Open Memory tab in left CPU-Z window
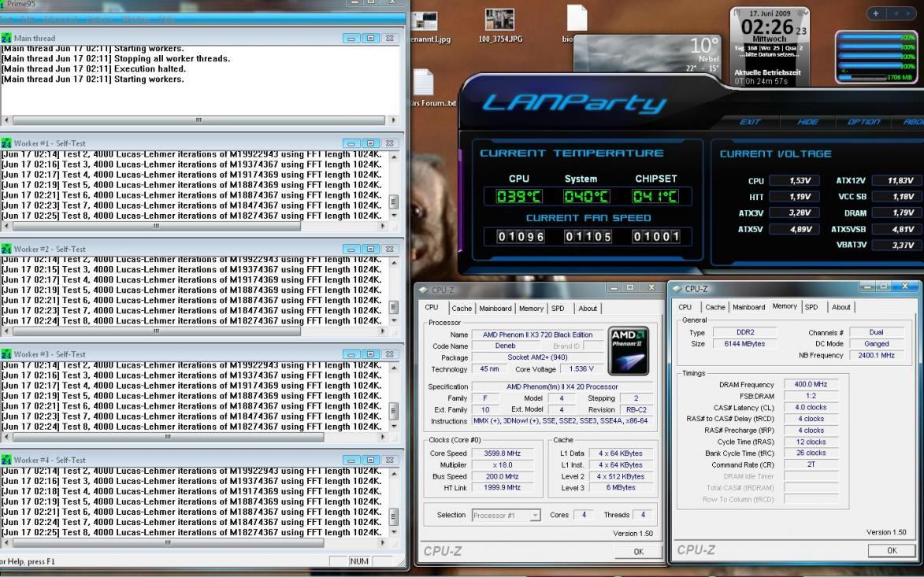924x577 pixels. pyautogui.click(x=531, y=308)
